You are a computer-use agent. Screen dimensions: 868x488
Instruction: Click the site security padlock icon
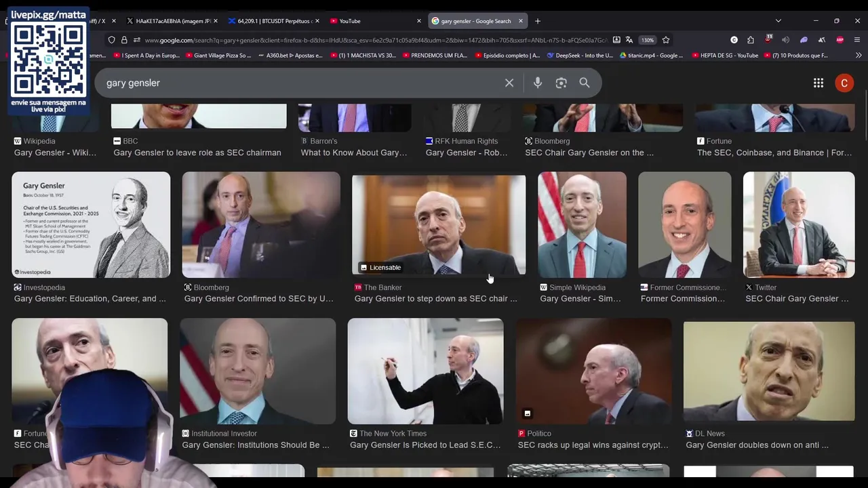[124, 40]
